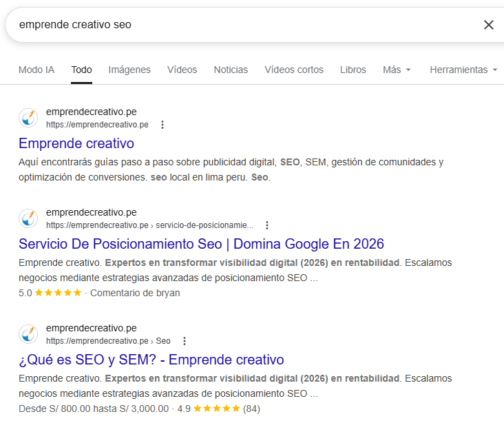Open three-dot menu for Emprende creativo result
Image resolution: width=504 pixels, height=423 pixels.
(x=162, y=125)
